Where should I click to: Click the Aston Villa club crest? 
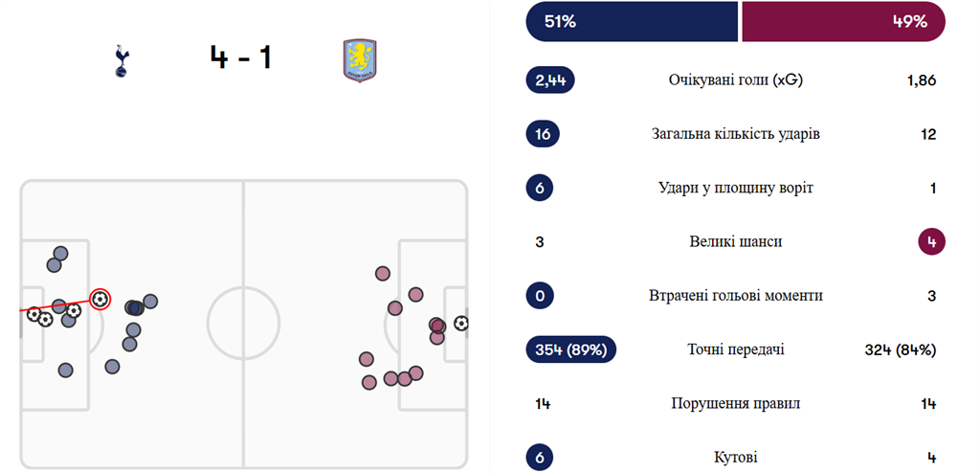pyautogui.click(x=360, y=59)
